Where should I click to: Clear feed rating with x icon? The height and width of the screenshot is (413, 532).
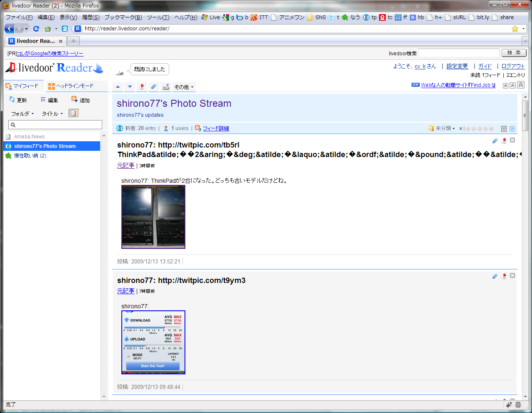tap(461, 129)
